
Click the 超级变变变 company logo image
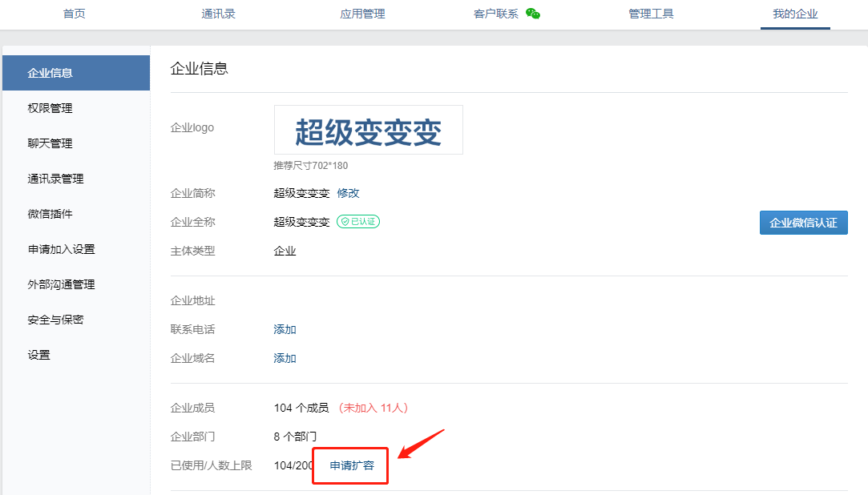pos(368,131)
